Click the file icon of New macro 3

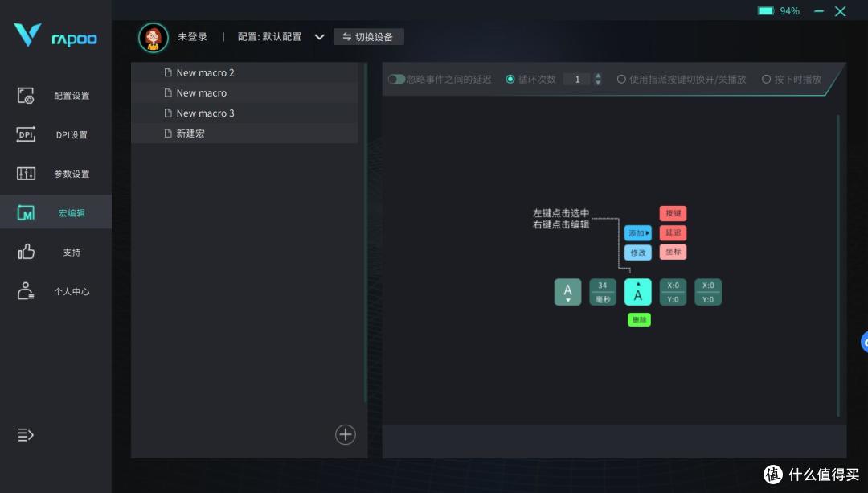click(168, 113)
